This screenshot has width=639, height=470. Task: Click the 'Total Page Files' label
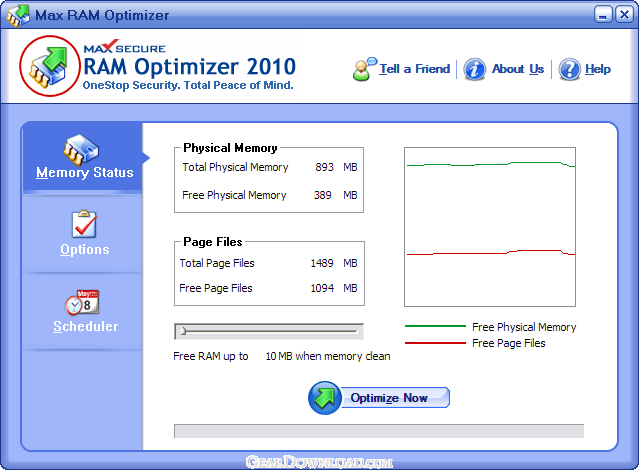tap(217, 263)
